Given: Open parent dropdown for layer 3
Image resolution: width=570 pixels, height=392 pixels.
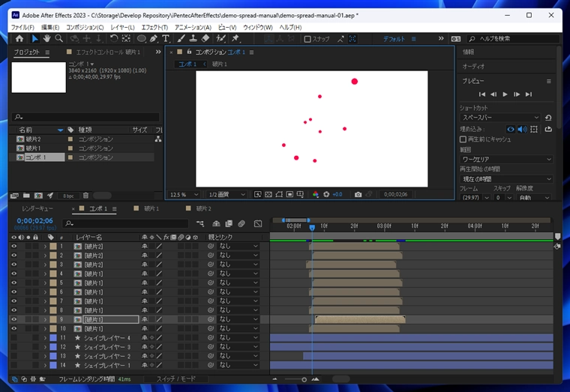Looking at the screenshot, I should (238, 265).
